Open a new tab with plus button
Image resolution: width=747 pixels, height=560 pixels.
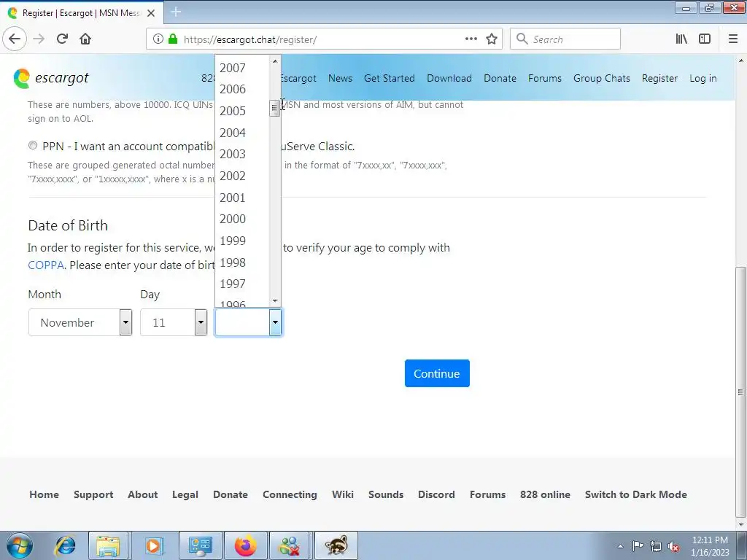176,12
